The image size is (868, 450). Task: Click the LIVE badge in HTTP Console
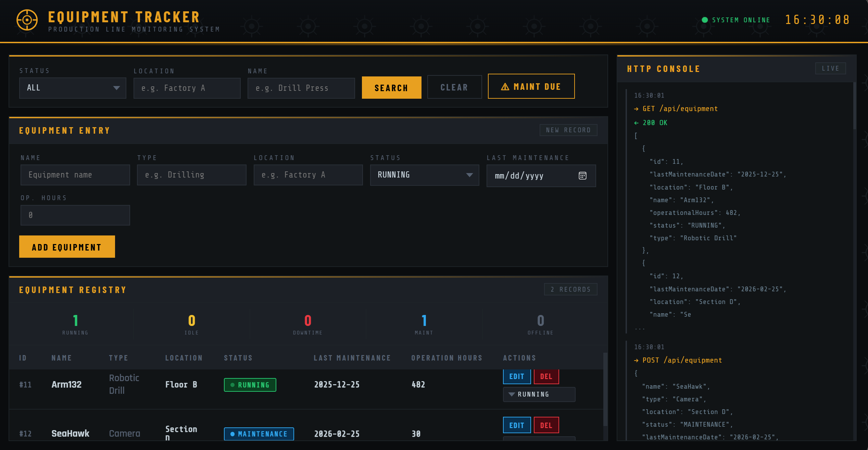click(830, 69)
